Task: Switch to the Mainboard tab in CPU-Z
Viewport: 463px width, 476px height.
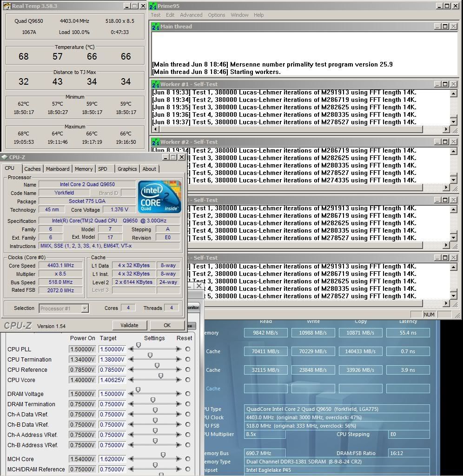Action: coord(58,169)
